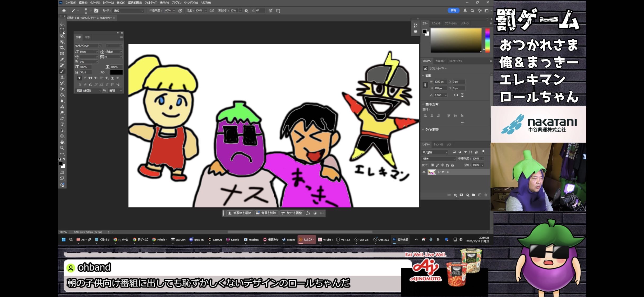Collapse the 変形 section
Image resolution: width=644 pixels, height=297 pixels.
[x=423, y=76]
